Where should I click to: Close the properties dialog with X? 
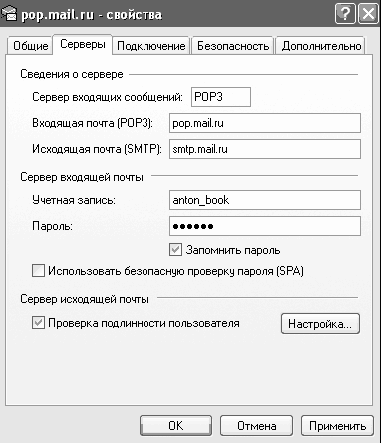(368, 14)
